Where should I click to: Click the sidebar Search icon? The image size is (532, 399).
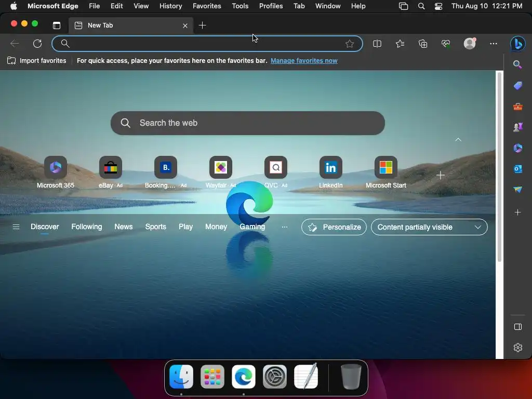pyautogui.click(x=517, y=64)
